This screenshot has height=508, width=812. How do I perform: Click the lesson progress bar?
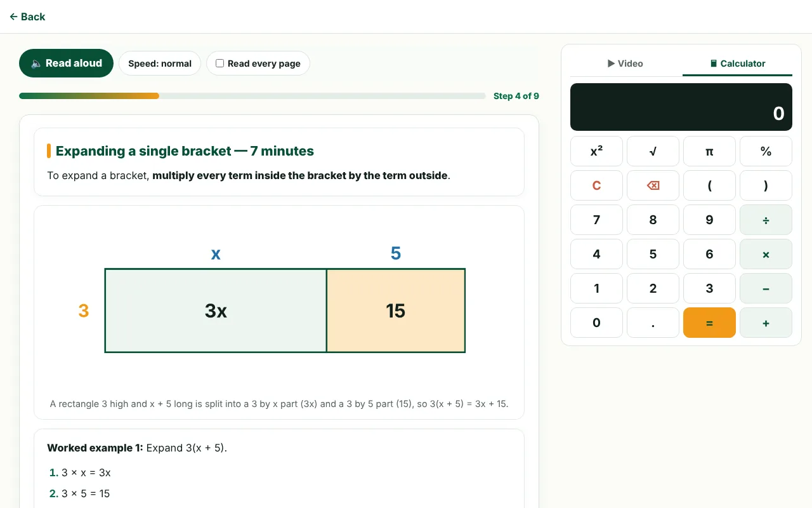pos(252,96)
